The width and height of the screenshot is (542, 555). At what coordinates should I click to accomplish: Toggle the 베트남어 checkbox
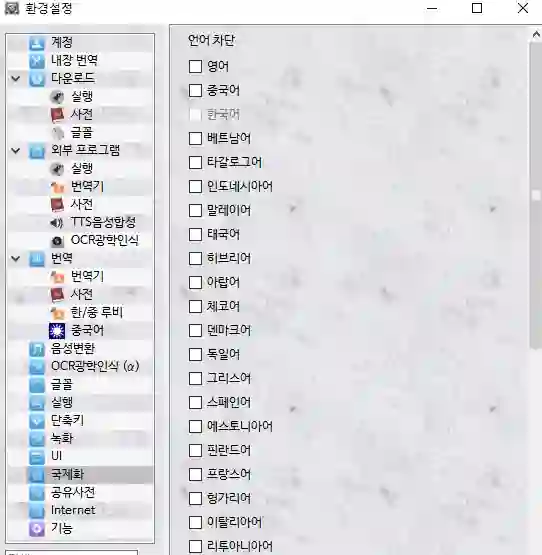pyautogui.click(x=195, y=138)
